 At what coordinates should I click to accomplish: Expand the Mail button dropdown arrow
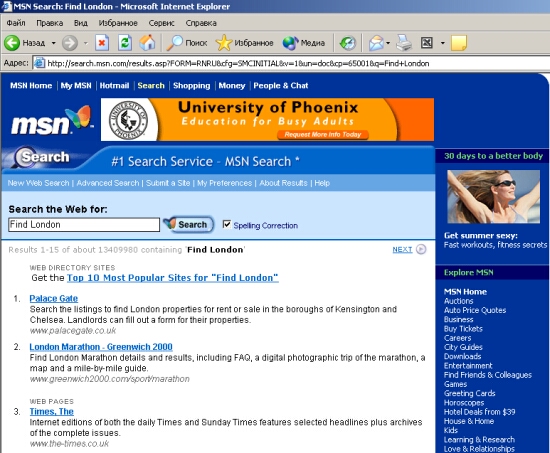click(x=388, y=43)
